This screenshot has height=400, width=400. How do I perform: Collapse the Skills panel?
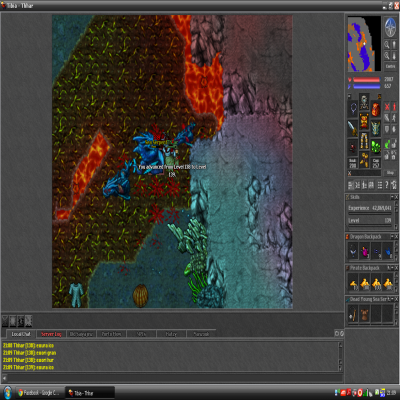[x=392, y=197]
